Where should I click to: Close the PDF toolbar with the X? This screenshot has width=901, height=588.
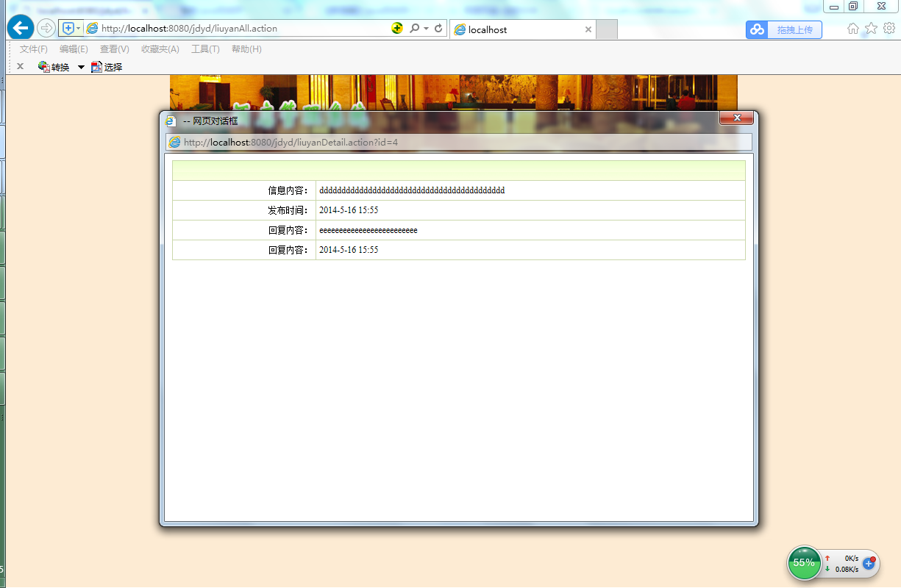(x=20, y=66)
